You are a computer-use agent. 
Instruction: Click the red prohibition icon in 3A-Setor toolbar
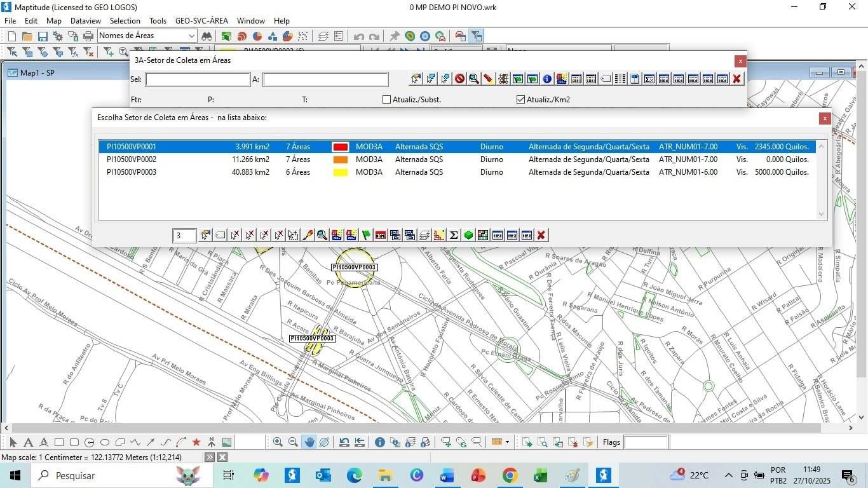pos(459,79)
